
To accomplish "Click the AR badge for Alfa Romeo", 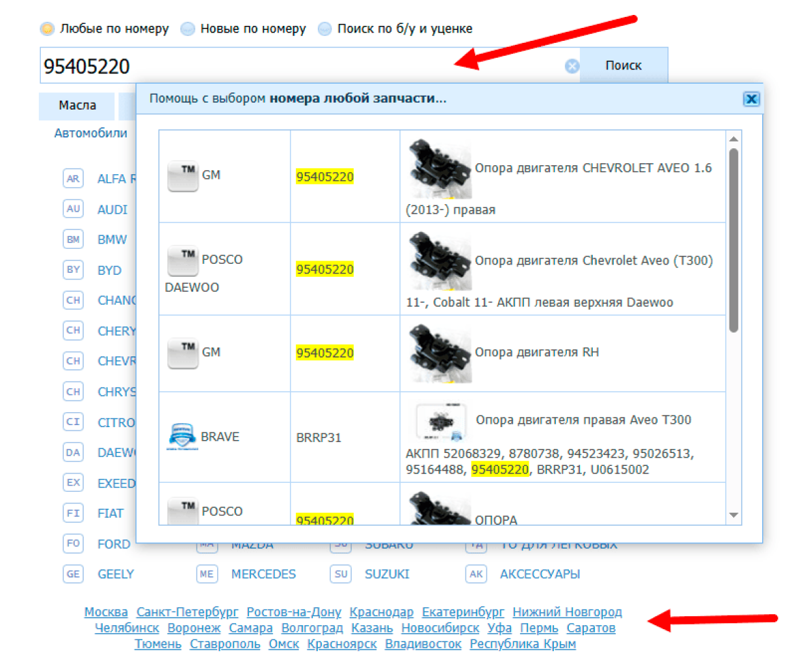I will click(73, 179).
